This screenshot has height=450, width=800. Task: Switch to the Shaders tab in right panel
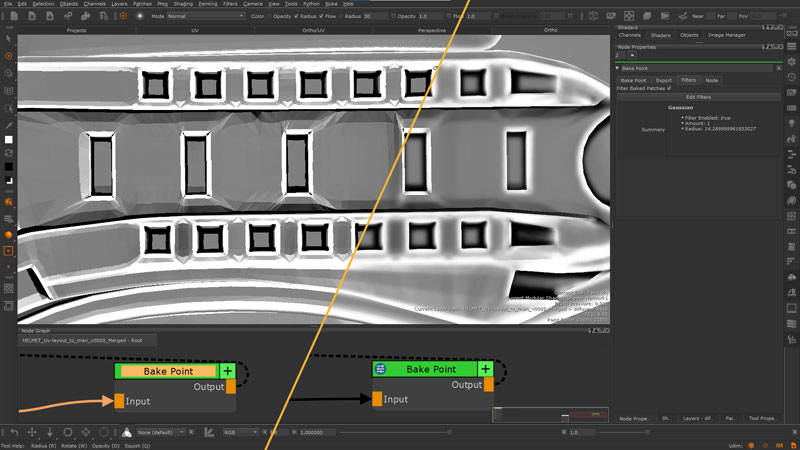pyautogui.click(x=660, y=35)
